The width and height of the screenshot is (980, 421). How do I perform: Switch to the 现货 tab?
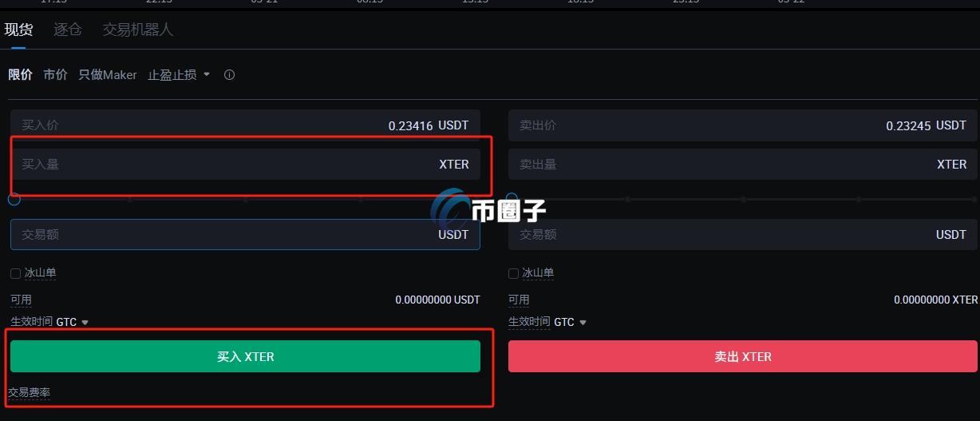[18, 30]
